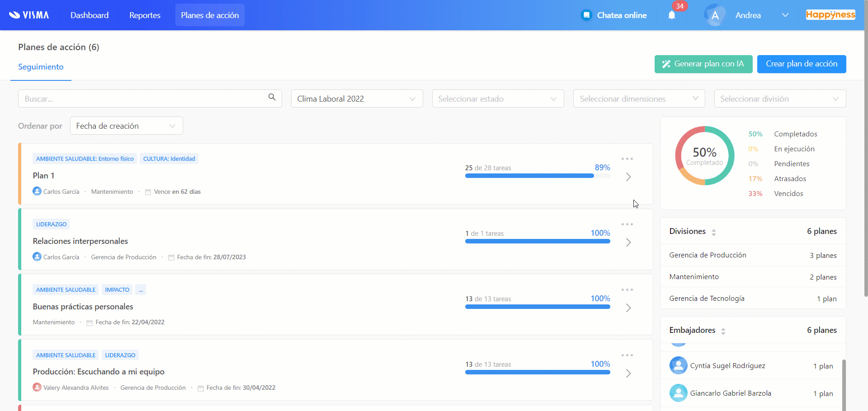Click the calendar icon next to Fecha de fin: 28/07/2023
Screen dimensions: 868x411
171,257
